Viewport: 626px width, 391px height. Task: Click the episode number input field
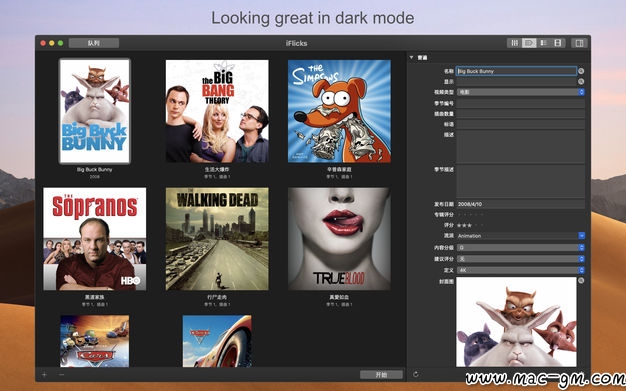click(x=521, y=114)
